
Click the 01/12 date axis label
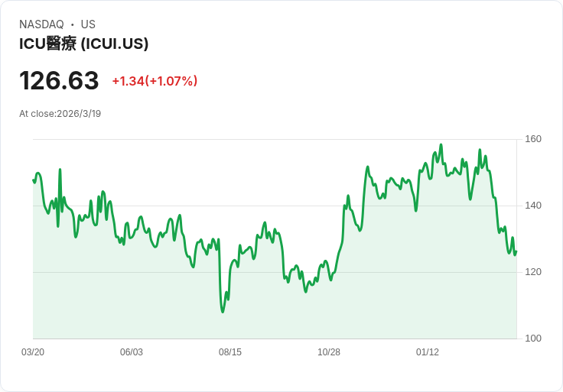coord(428,352)
